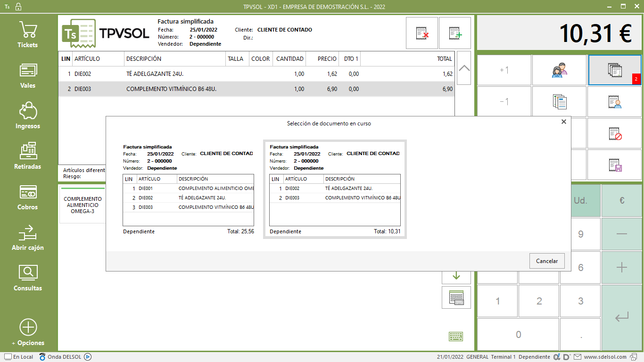This screenshot has width=644, height=362.
Task: Open customer selection icon with two people
Action: pyautogui.click(x=560, y=70)
